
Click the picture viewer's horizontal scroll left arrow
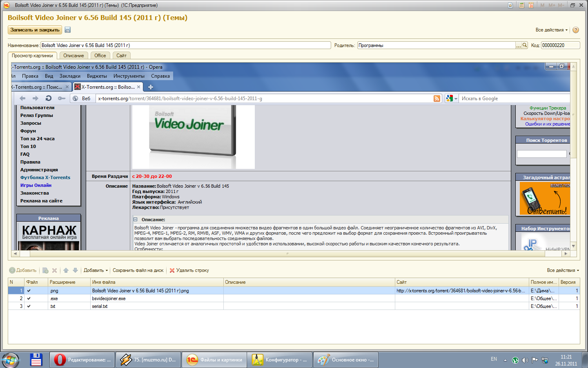(x=16, y=254)
